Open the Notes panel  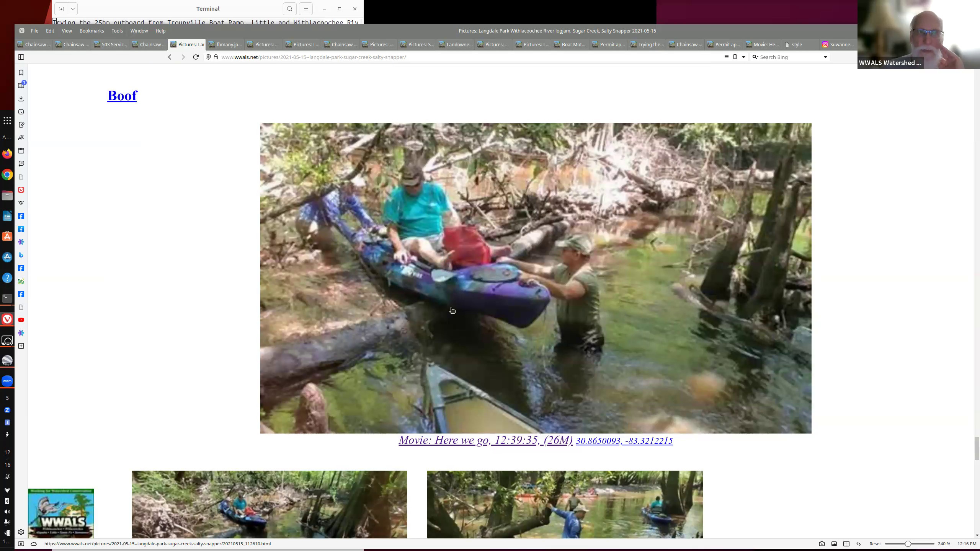21,125
